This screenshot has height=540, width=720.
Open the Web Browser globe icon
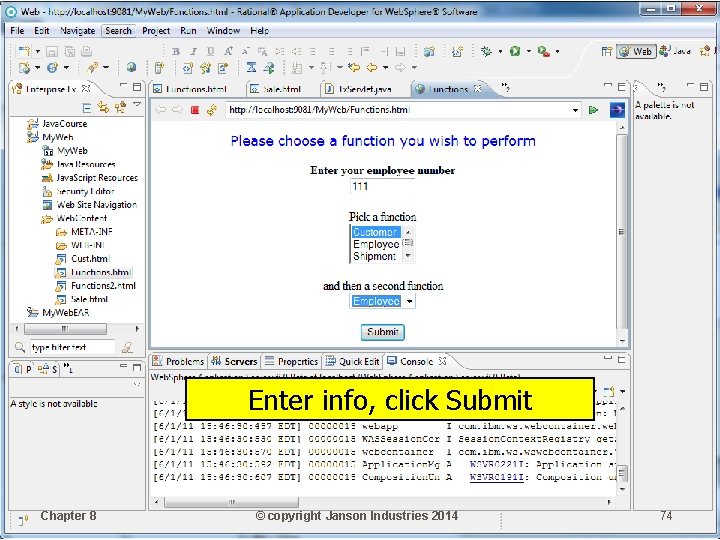click(131, 68)
